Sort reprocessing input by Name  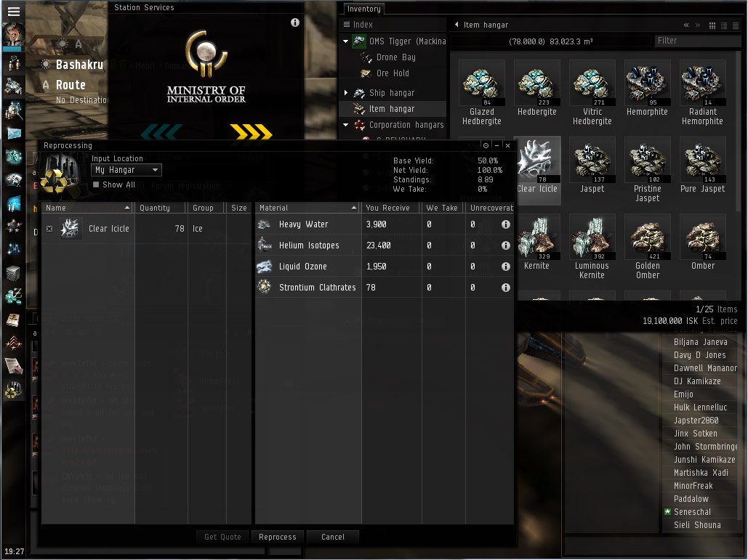[88, 208]
